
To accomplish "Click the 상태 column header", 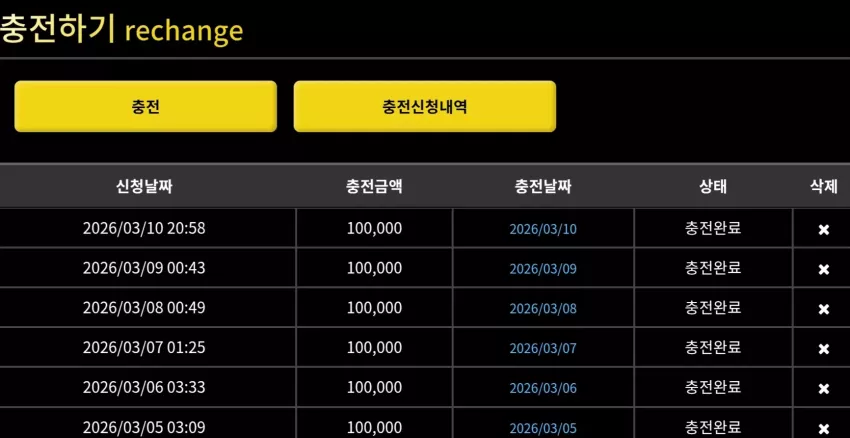I will [713, 187].
